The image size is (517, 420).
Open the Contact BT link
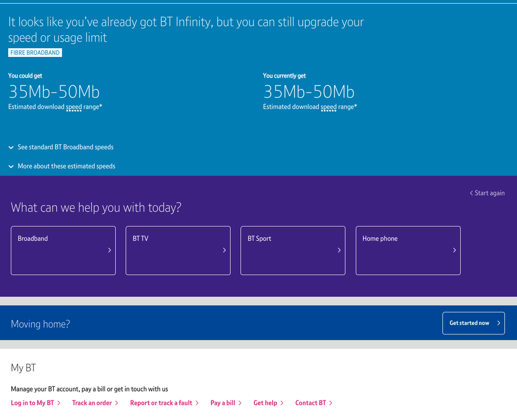314,403
